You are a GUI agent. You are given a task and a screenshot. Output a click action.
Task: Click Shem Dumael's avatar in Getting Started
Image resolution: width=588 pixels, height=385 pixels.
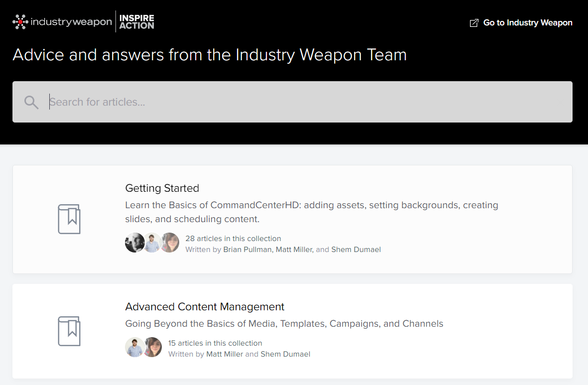[x=170, y=243]
